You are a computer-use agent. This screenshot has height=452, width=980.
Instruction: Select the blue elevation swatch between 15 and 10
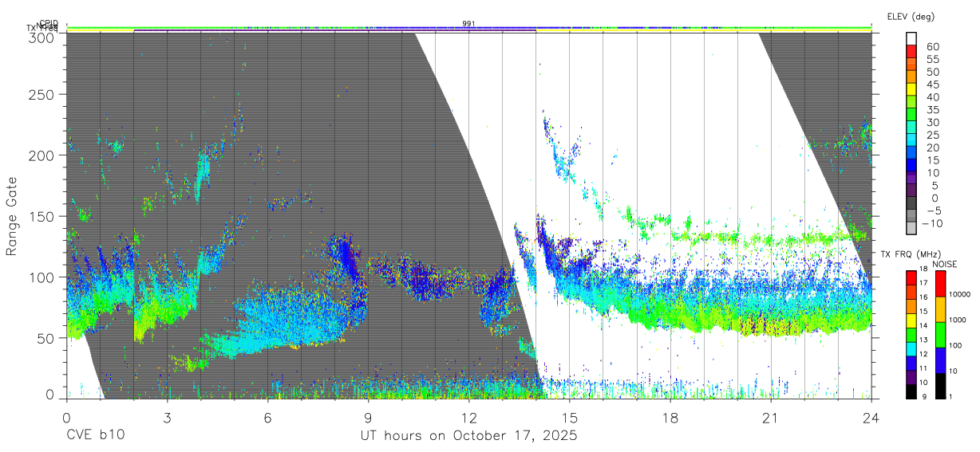coord(911,165)
